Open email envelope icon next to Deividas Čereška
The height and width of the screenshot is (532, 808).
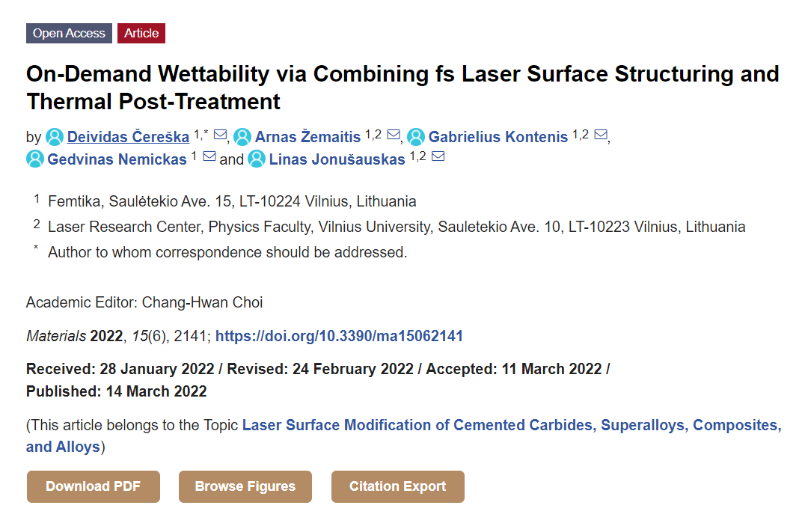220,135
